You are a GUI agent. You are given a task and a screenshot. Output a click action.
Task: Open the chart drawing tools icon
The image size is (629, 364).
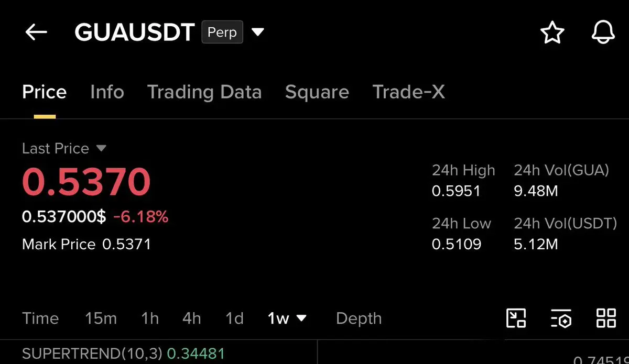[516, 318]
